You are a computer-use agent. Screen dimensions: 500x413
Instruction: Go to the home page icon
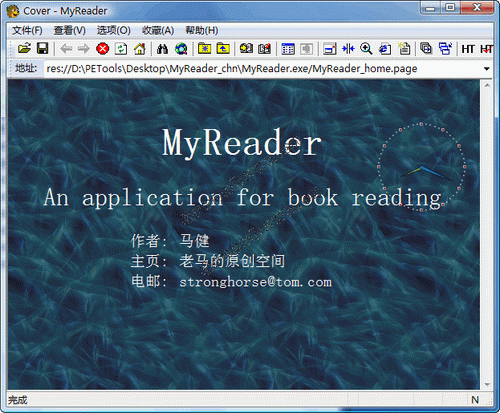139,49
